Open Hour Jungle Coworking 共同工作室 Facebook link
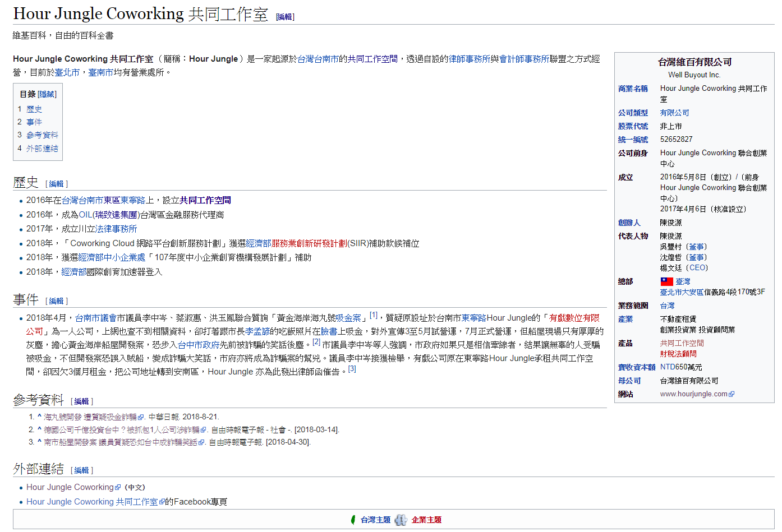Image resolution: width=782 pixels, height=532 pixels. click(x=92, y=502)
